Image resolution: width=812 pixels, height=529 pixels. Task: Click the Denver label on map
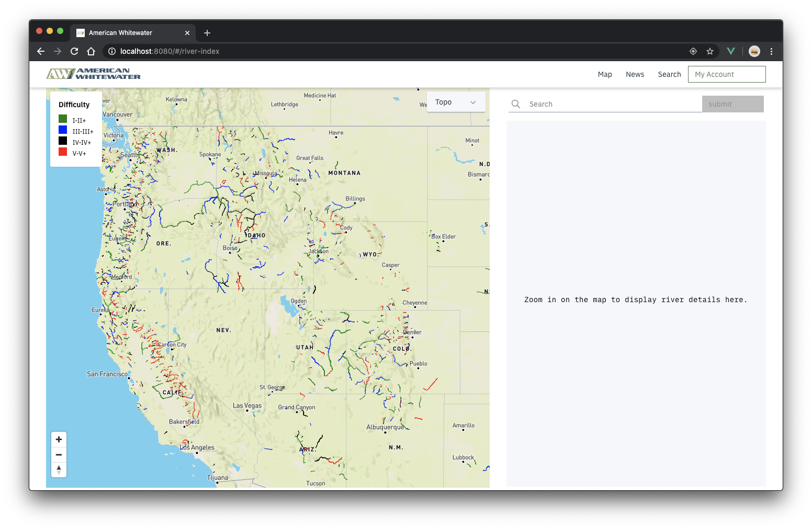coord(412,332)
